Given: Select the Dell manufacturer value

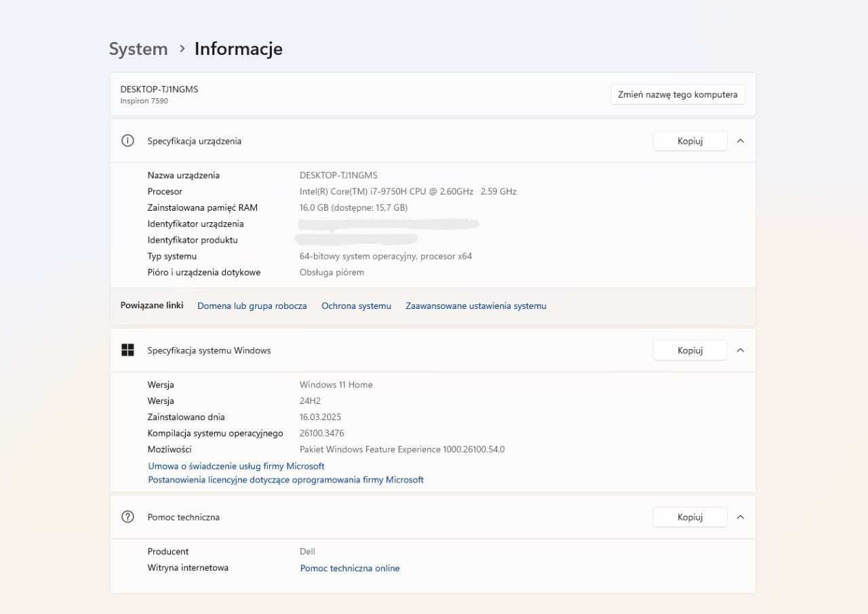Looking at the screenshot, I should point(308,552).
